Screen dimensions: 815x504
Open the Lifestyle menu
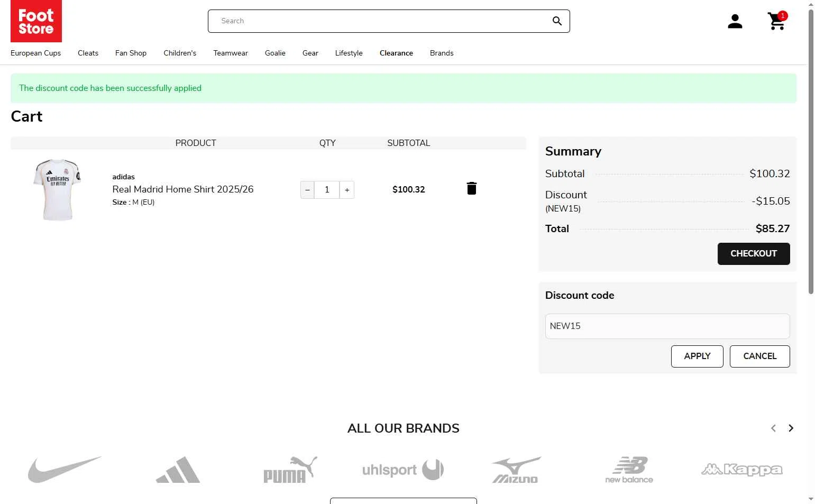coord(349,53)
